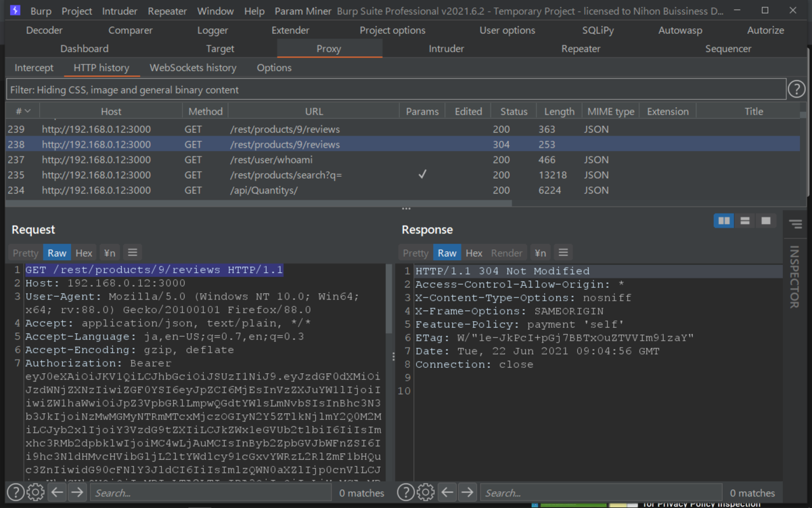Open Inspector panel menu icon
Viewport: 812px width, 508px height.
(795, 224)
